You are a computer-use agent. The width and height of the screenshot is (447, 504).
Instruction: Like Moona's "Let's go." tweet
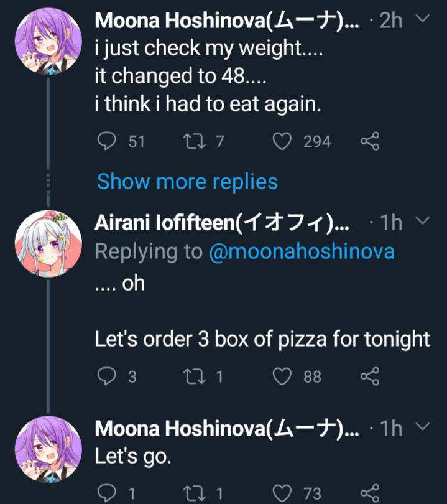[x=283, y=493]
